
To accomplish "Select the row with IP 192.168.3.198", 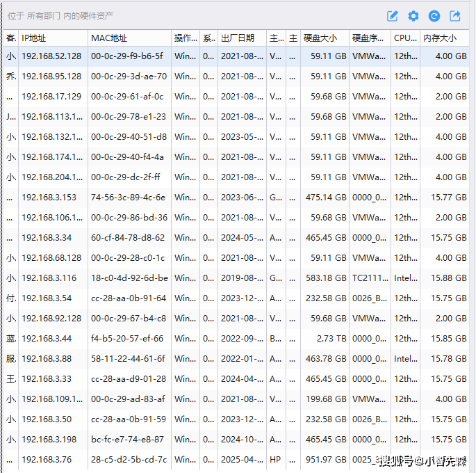I will (49, 440).
